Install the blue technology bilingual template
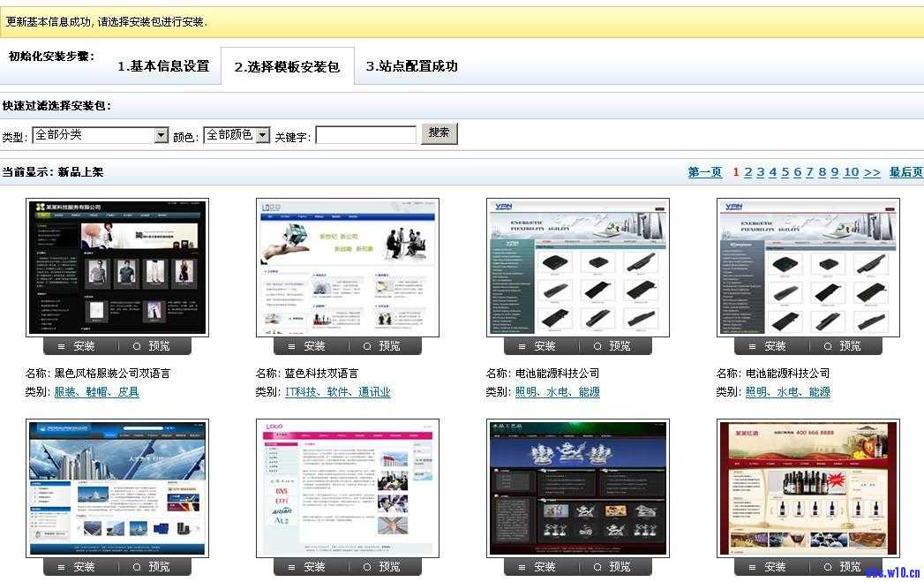The width and height of the screenshot is (924, 582). click(x=307, y=346)
